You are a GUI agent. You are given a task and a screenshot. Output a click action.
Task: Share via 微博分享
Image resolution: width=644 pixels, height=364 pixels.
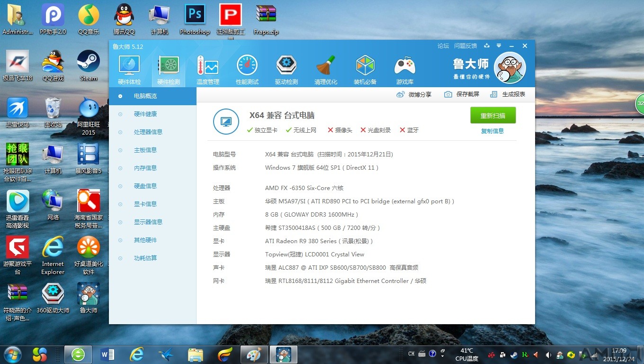pyautogui.click(x=414, y=94)
